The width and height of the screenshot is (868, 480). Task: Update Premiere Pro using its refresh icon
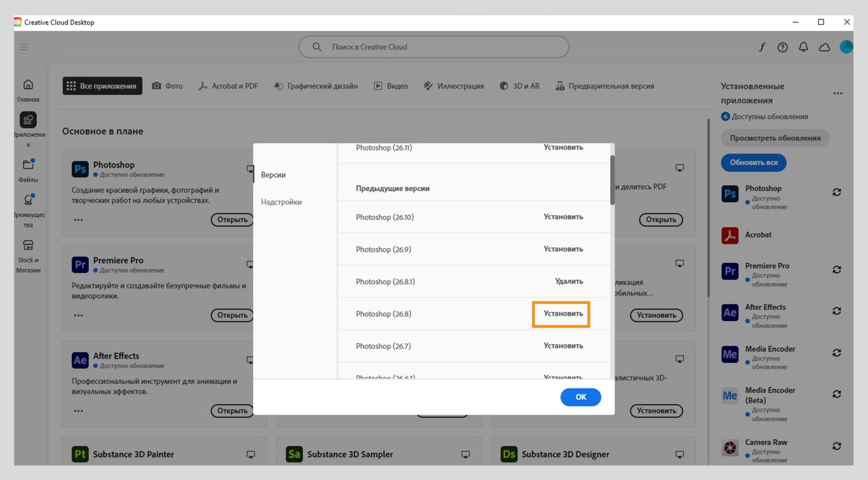pyautogui.click(x=837, y=270)
